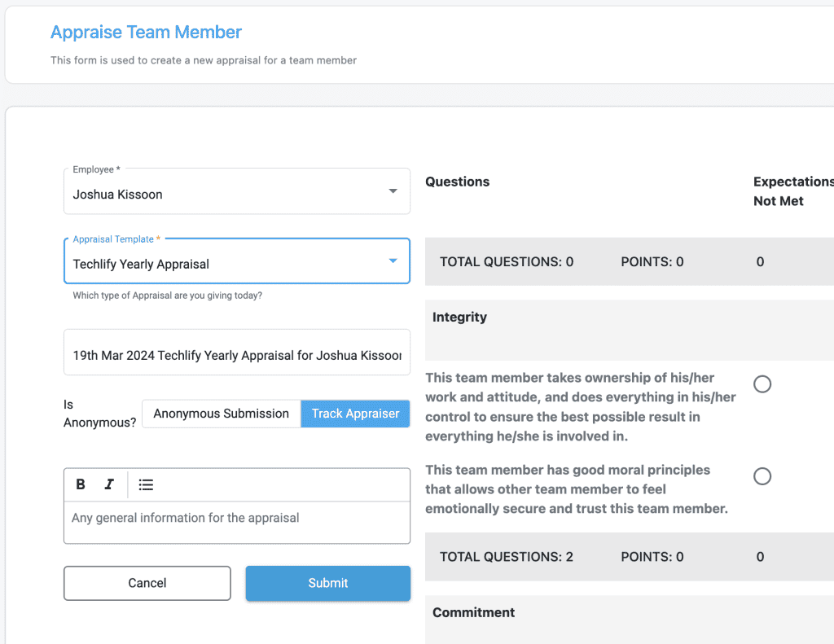The width and height of the screenshot is (834, 644).
Task: Insert a bulleted list in the editor
Action: coord(146,484)
